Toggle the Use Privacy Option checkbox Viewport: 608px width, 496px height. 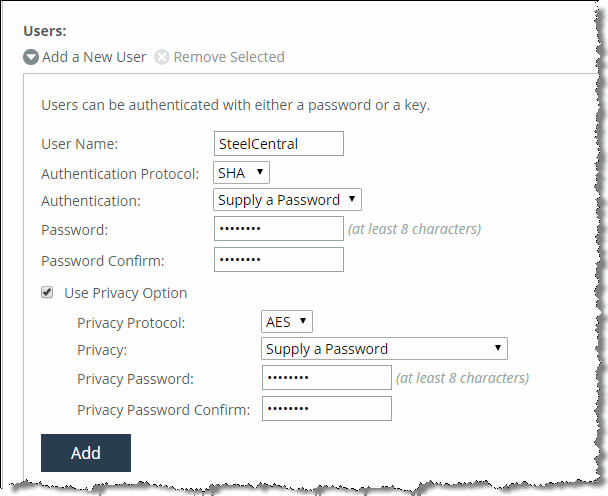[47, 292]
